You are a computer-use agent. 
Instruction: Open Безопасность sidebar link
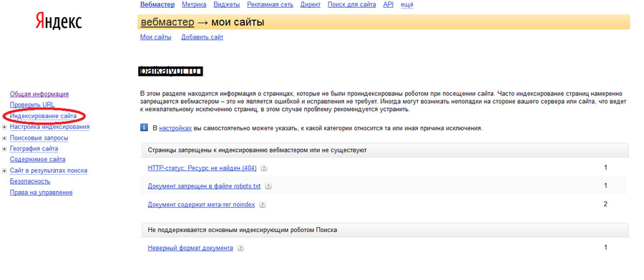[30, 181]
